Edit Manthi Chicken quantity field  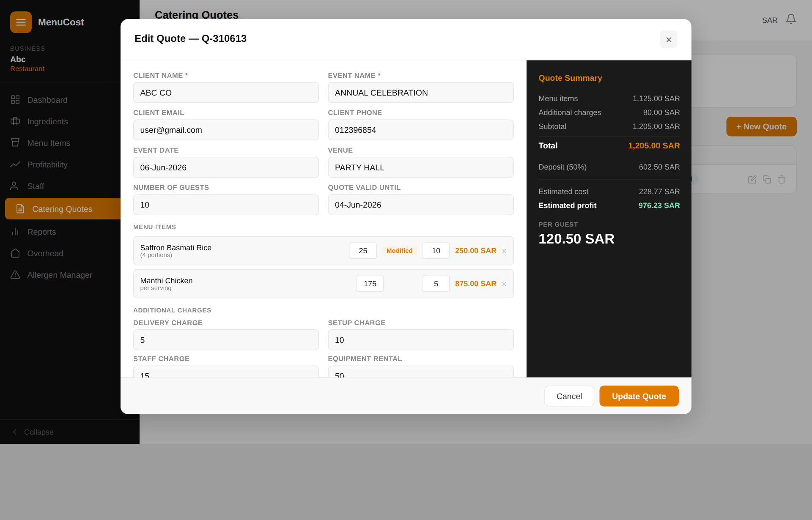tap(436, 284)
